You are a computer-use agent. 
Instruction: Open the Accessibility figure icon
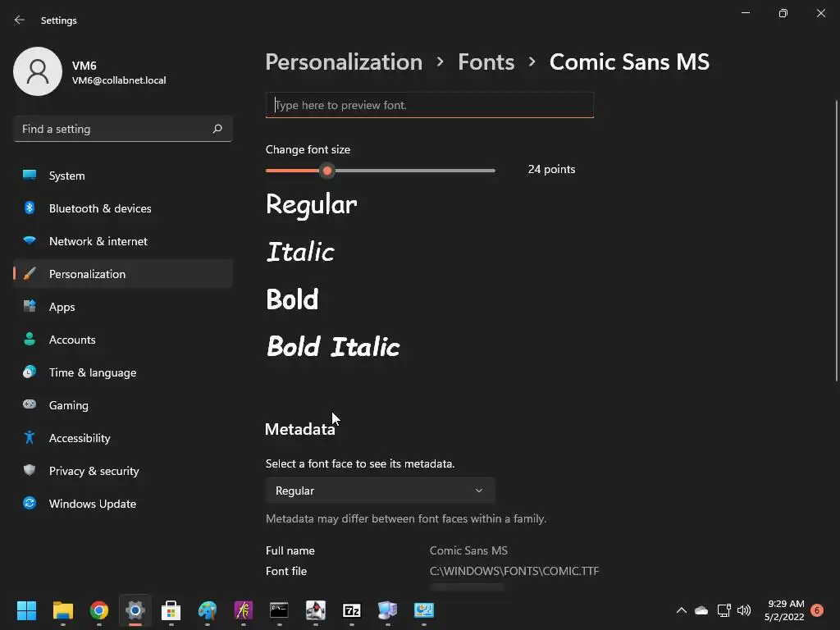click(x=30, y=437)
